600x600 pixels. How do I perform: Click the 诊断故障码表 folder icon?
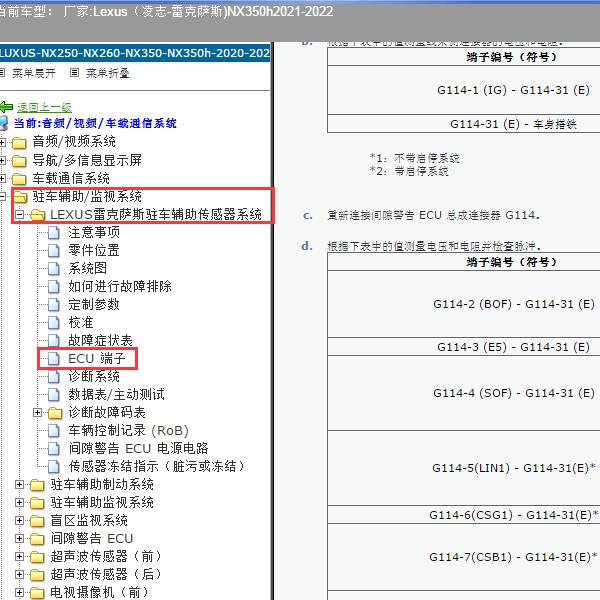(55, 413)
